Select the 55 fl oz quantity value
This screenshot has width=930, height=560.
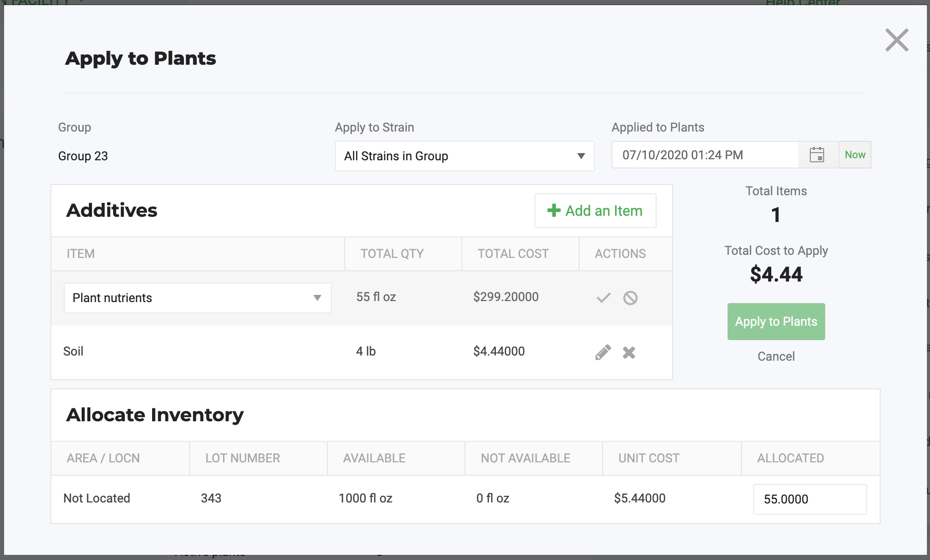pyautogui.click(x=376, y=297)
